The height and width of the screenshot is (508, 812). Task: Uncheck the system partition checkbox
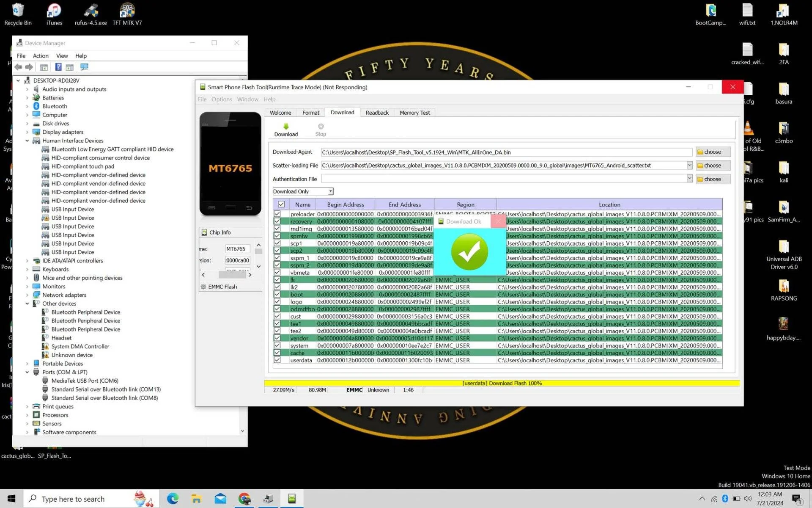(x=277, y=345)
